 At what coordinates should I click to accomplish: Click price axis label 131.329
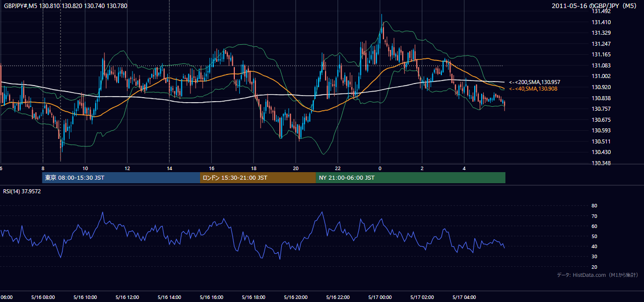(601, 33)
